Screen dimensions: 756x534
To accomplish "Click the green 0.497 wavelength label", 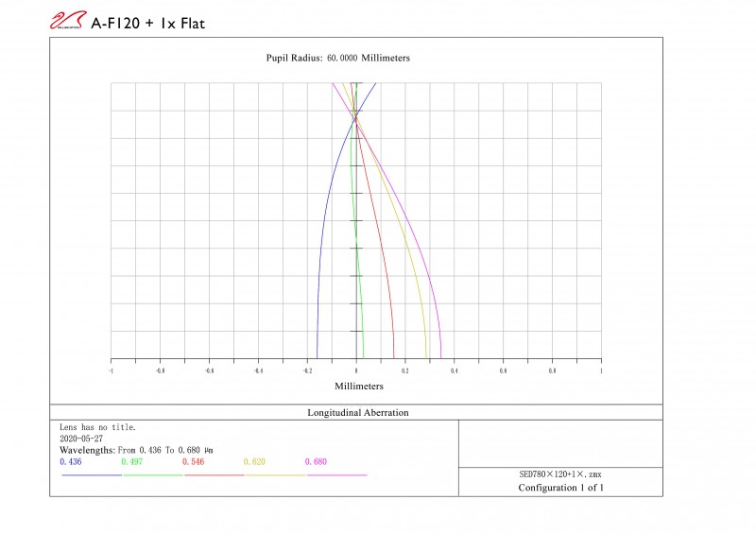I will pos(131,461).
